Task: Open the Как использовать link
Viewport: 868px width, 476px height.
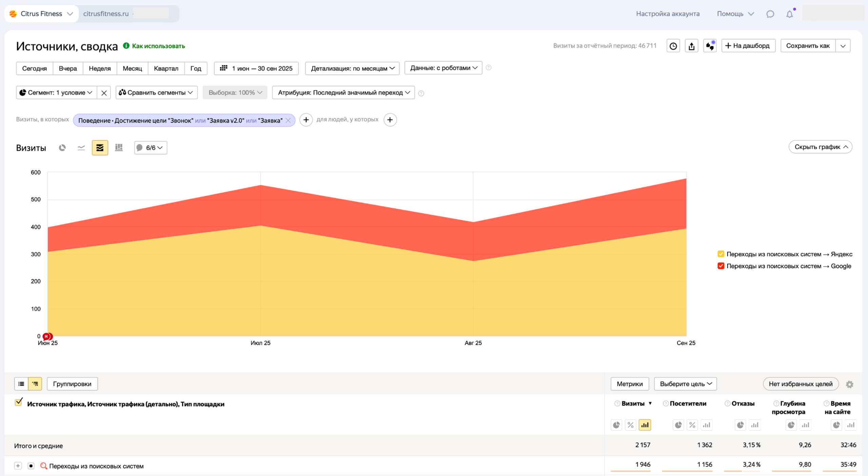Action: coord(158,46)
